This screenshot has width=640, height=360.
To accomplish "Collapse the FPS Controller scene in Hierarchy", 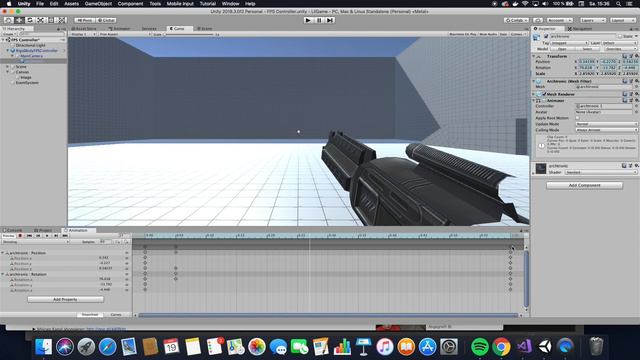I will (x=3, y=40).
